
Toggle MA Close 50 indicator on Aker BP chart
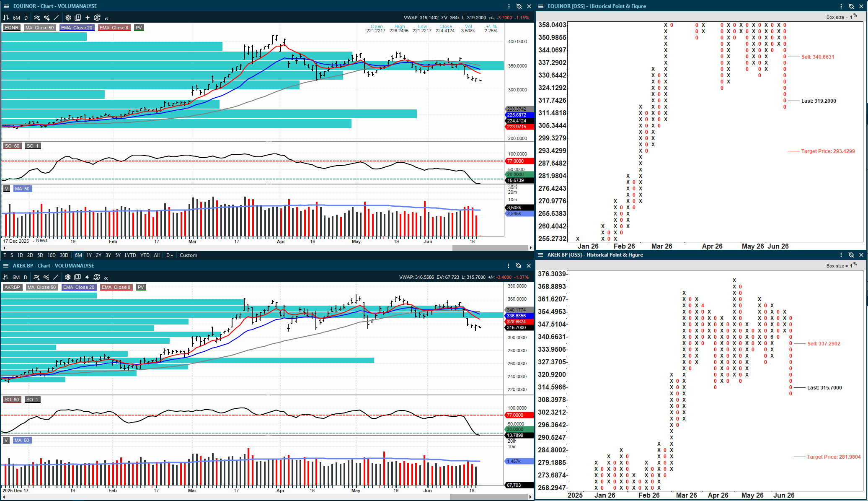[x=41, y=287]
